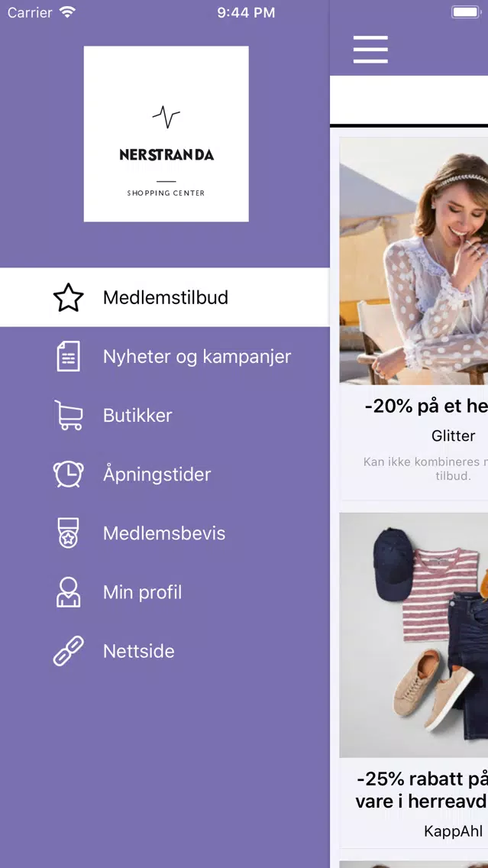Open the Nettside link
488x868 pixels.
tap(165, 650)
